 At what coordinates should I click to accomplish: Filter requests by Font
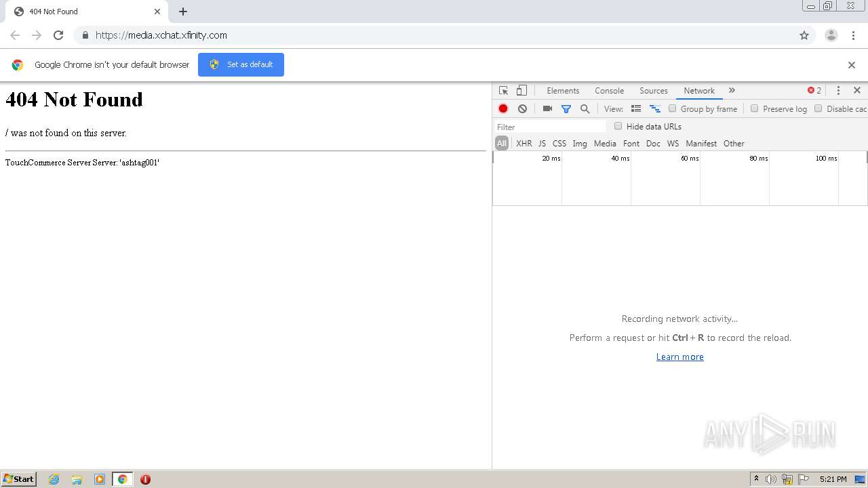(x=631, y=144)
